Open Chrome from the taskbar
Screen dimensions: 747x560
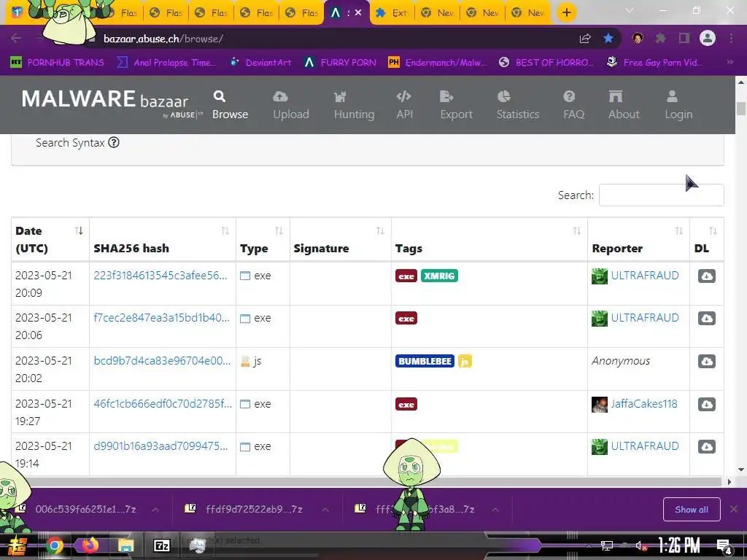coord(55,545)
